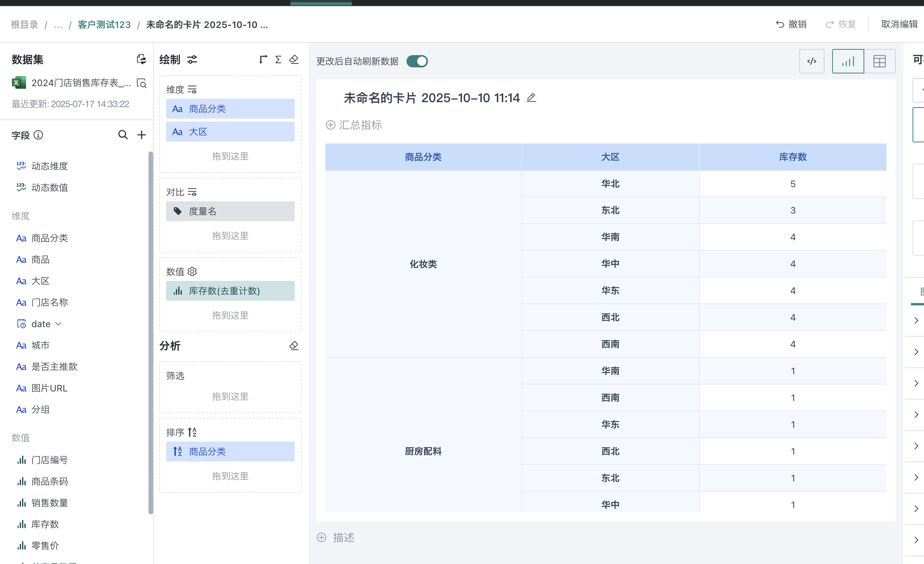Click the 撤销 button
Image resolution: width=924 pixels, height=564 pixels.
pyautogui.click(x=792, y=24)
